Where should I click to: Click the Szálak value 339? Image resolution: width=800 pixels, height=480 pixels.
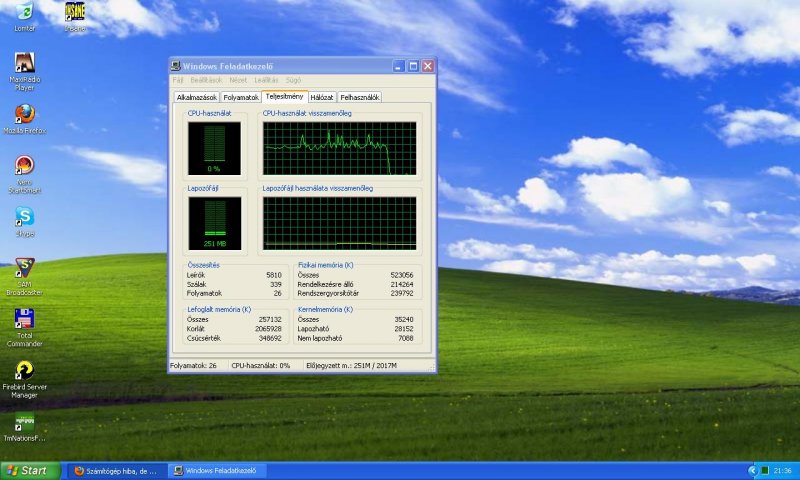pos(276,284)
